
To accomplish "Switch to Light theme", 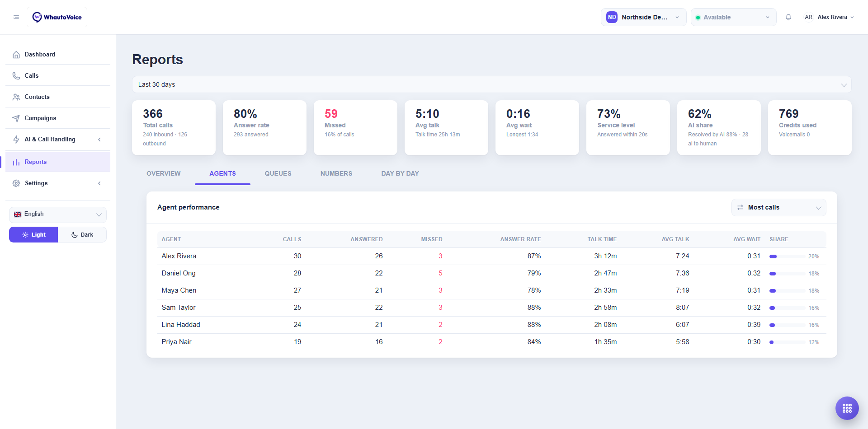I will 33,235.
